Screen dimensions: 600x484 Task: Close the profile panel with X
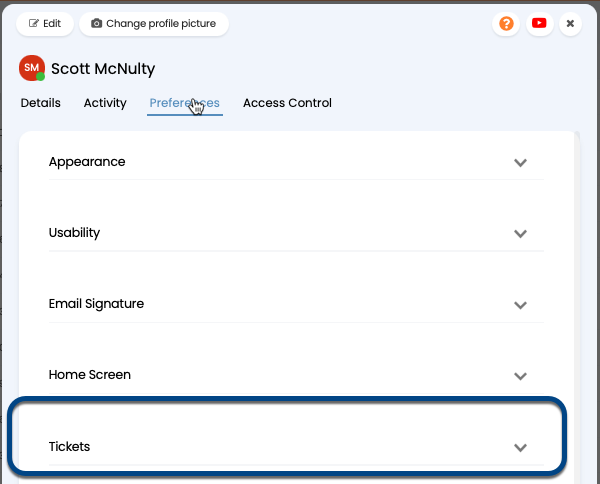point(570,23)
